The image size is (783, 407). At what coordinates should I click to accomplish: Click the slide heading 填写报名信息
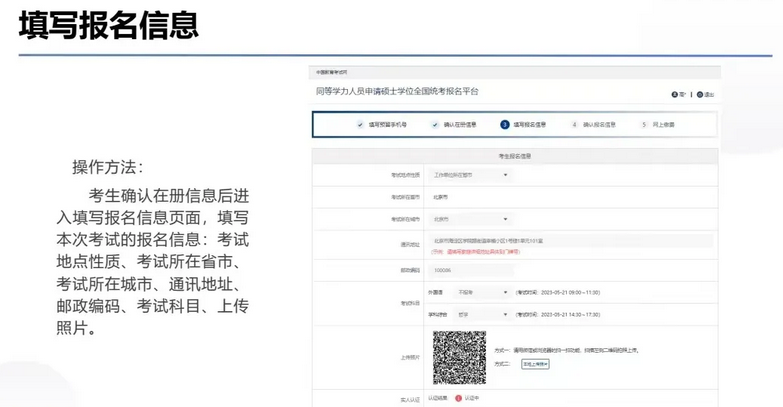click(109, 25)
